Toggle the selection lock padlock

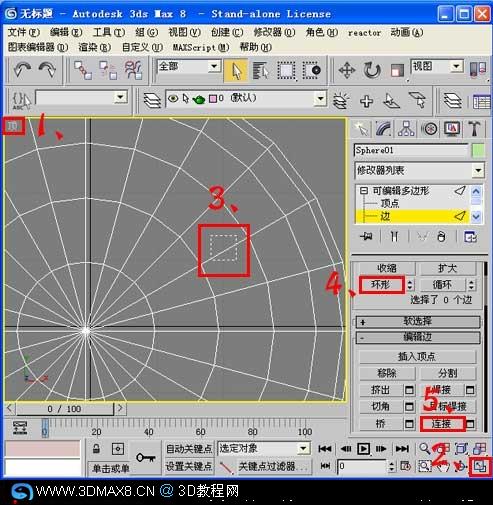pyautogui.click(x=96, y=449)
